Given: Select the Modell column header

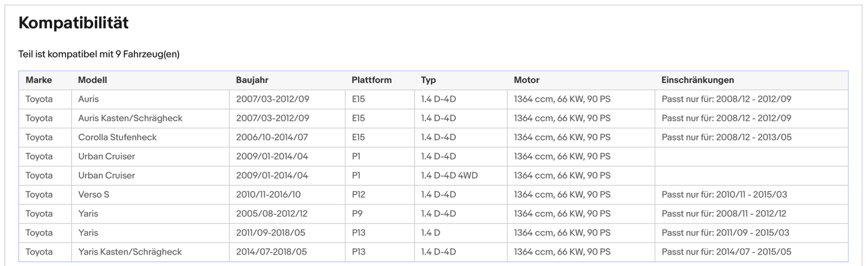Looking at the screenshot, I should click(x=92, y=80).
